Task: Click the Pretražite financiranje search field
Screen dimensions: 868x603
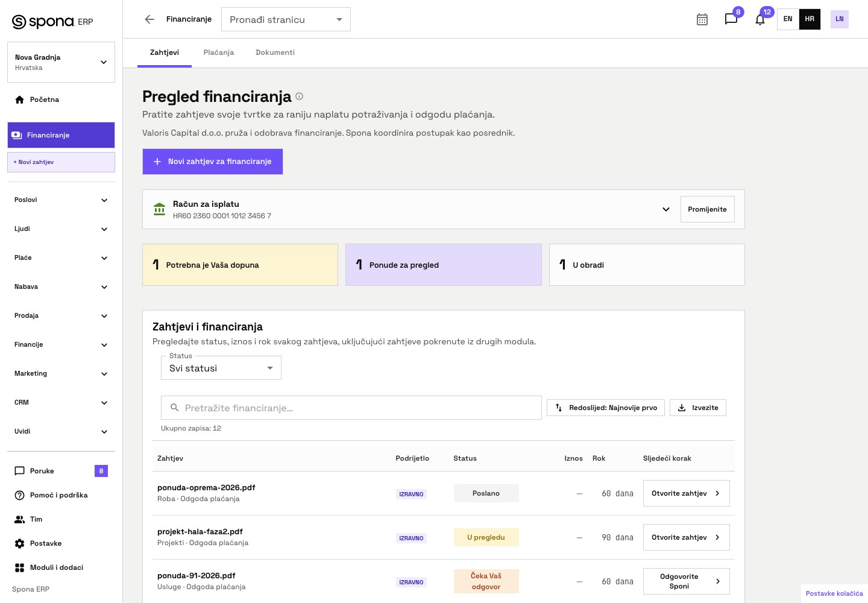Action: click(x=351, y=408)
